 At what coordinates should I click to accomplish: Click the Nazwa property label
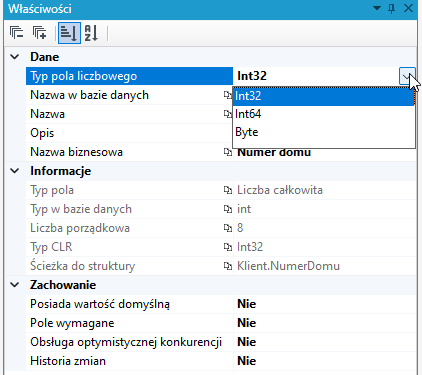tap(47, 114)
